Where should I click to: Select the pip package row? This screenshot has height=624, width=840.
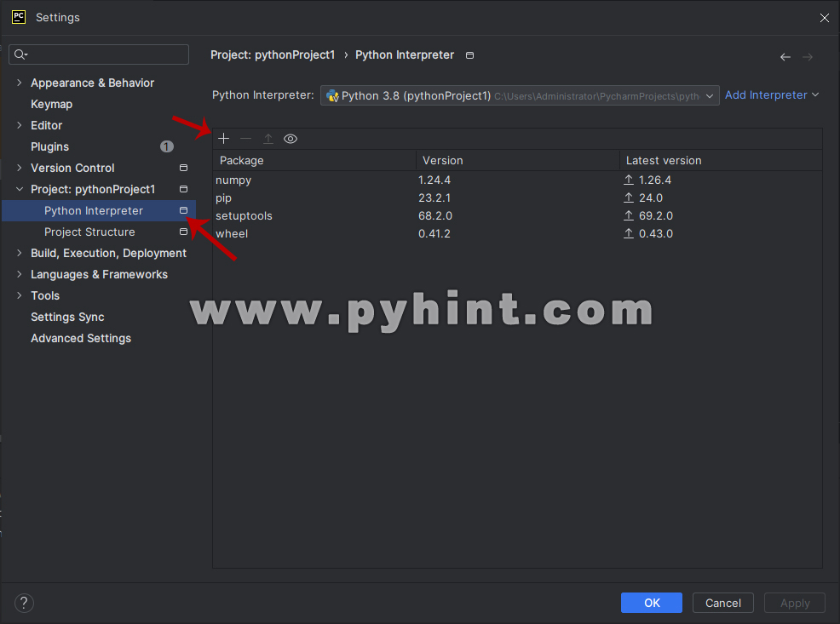pos(517,198)
